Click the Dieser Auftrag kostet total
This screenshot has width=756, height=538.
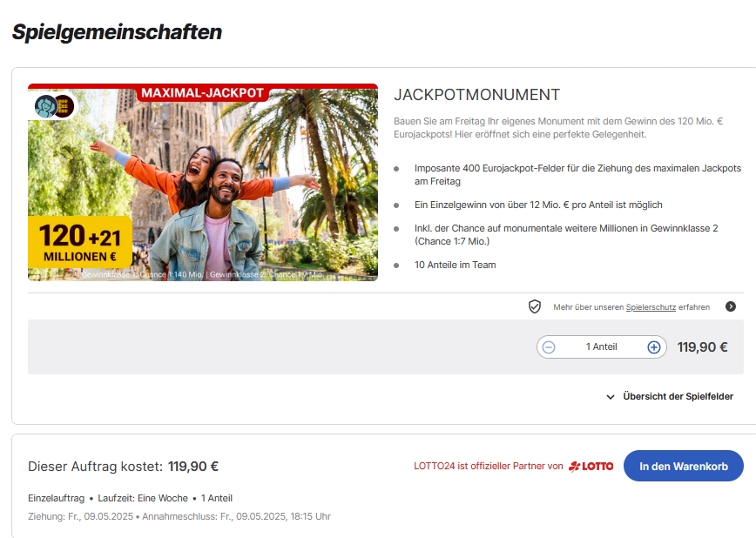[124, 467]
